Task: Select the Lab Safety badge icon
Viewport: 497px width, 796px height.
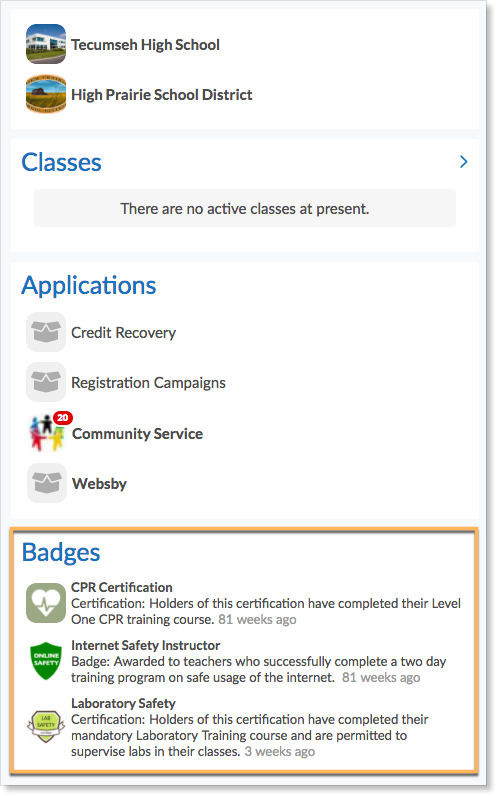Action: tap(46, 727)
